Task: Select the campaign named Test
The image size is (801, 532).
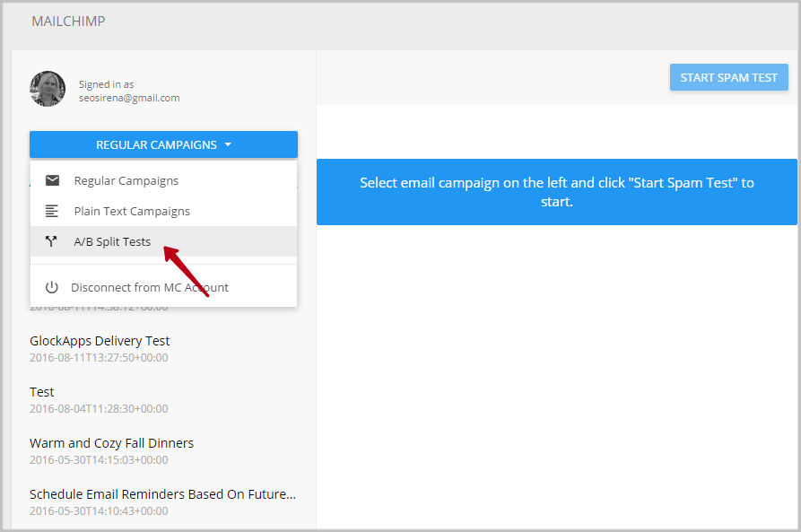Action: pos(42,392)
